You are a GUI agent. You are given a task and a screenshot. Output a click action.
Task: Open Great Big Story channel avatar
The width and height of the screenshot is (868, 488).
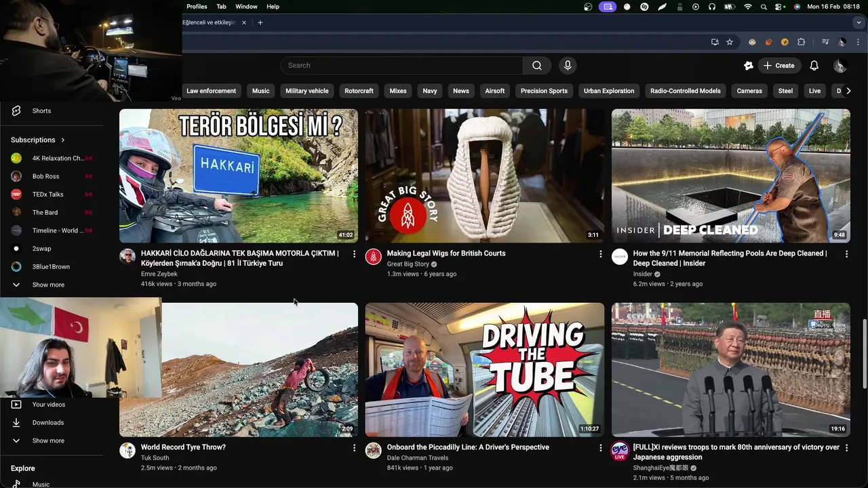click(374, 256)
